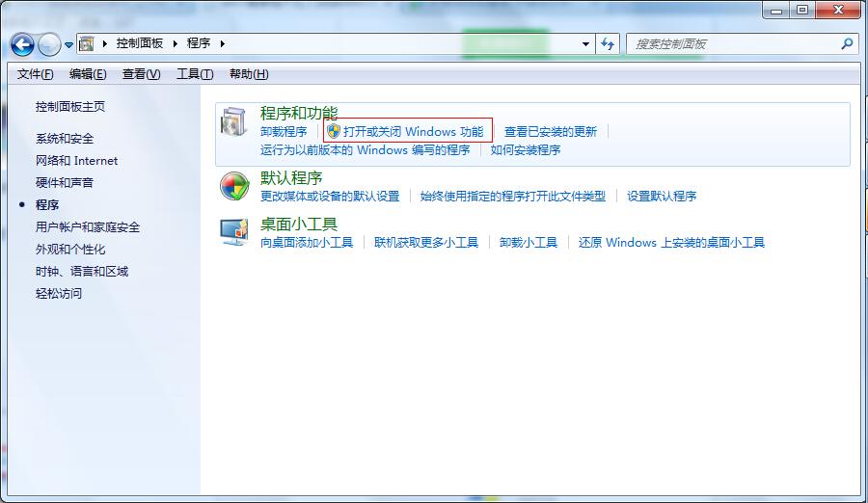
Task: Open the 工具(T) menu
Action: click(x=195, y=74)
